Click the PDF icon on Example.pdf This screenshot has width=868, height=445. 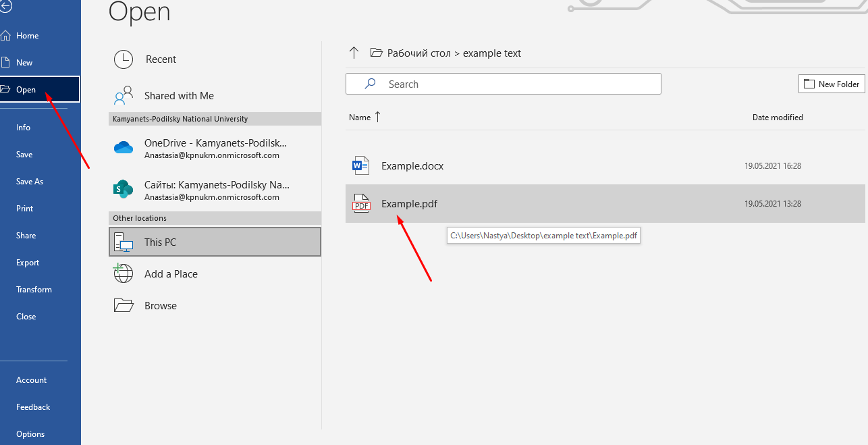pos(360,203)
